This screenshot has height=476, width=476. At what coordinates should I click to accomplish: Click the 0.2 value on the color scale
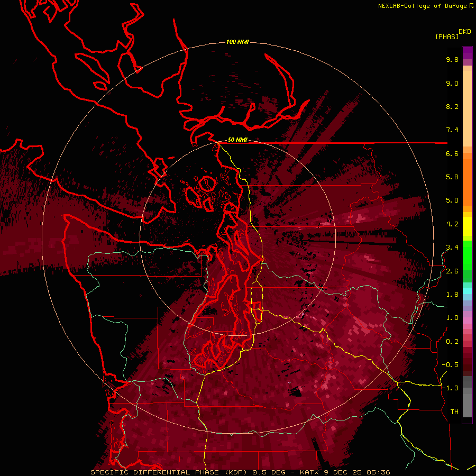(452, 342)
